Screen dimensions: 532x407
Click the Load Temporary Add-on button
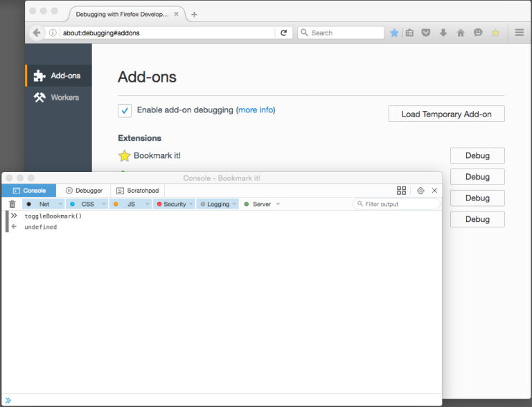[x=446, y=114]
